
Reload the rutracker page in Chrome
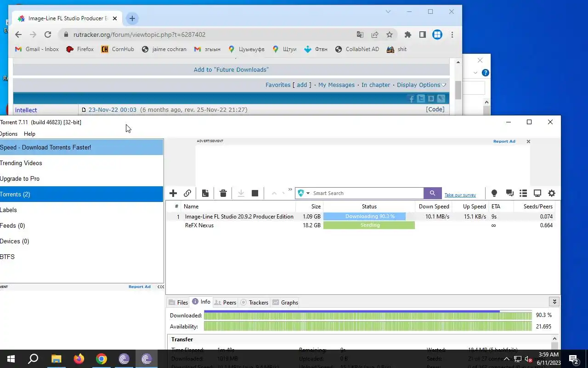click(x=48, y=34)
